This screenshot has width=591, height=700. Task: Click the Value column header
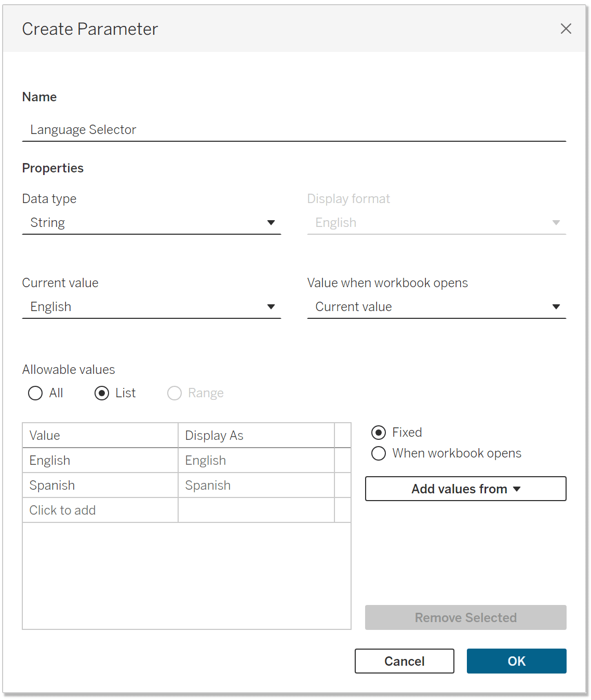[x=100, y=435]
